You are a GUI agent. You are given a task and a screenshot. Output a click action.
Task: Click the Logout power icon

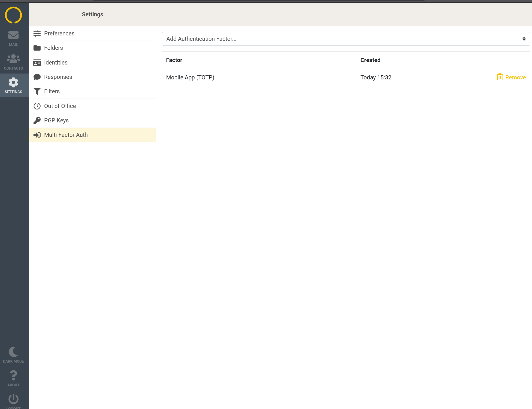tap(13, 399)
